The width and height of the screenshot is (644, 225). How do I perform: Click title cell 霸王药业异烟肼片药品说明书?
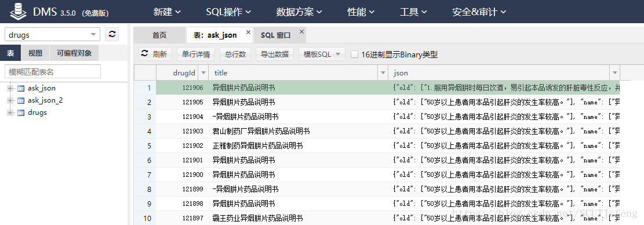pyautogui.click(x=299, y=218)
